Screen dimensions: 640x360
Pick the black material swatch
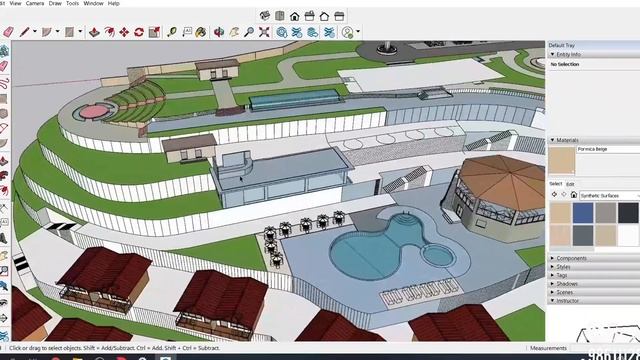[x=628, y=213]
